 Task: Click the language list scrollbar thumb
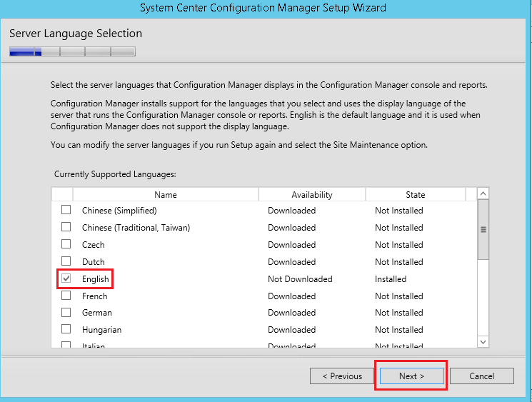(x=483, y=230)
